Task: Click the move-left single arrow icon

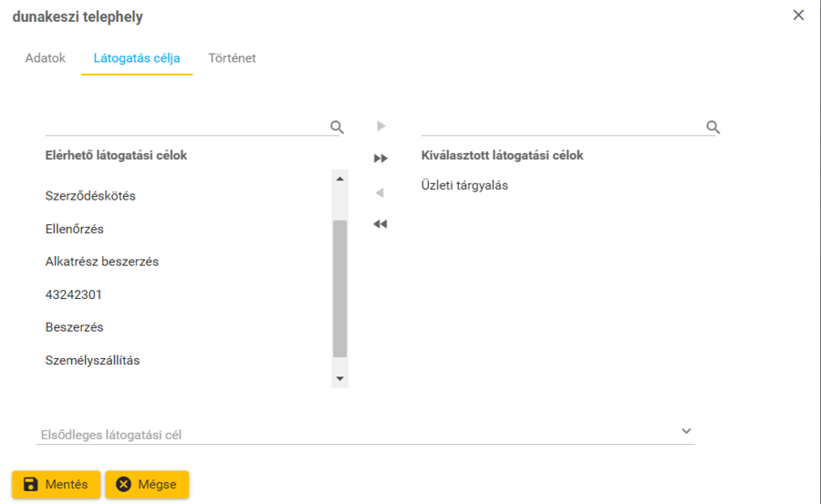Action: click(380, 192)
